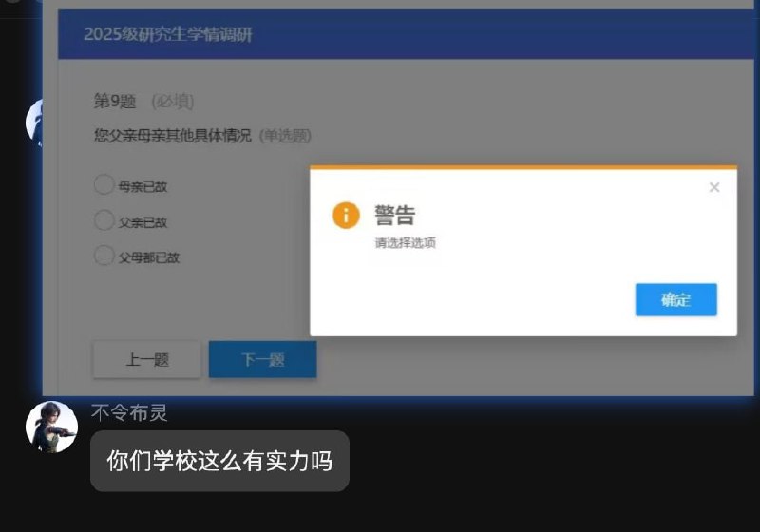Close the 警告 dialog with the X
Screen dimensions: 760x532
(714, 187)
